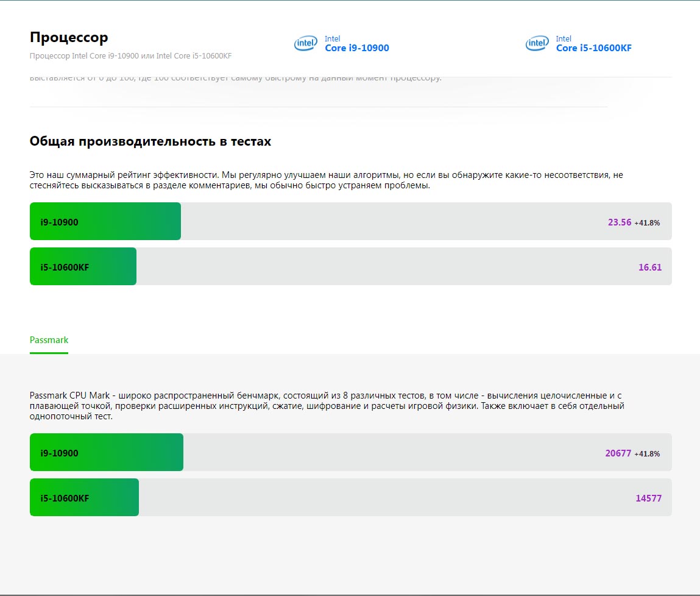Click the "Процессор" page heading
The image size is (700, 596).
tap(69, 37)
